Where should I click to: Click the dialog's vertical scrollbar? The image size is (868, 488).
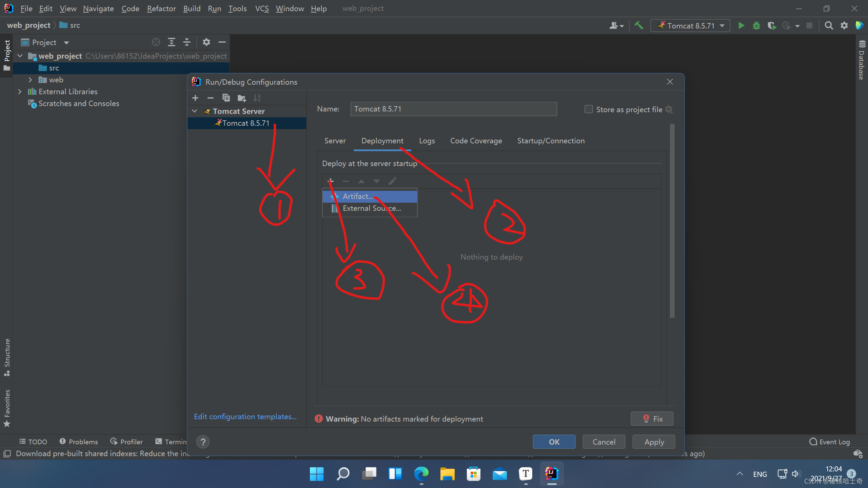coord(672,220)
